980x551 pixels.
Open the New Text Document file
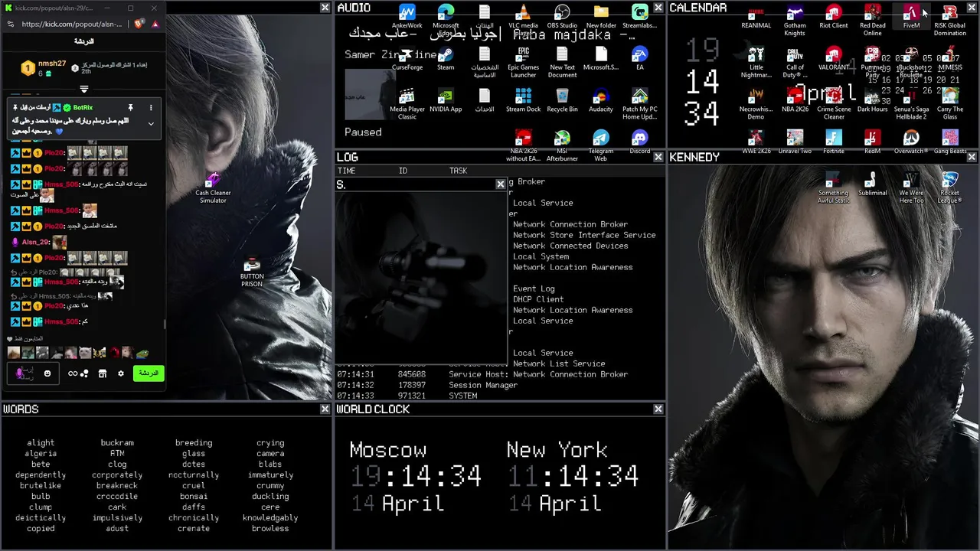pyautogui.click(x=562, y=62)
